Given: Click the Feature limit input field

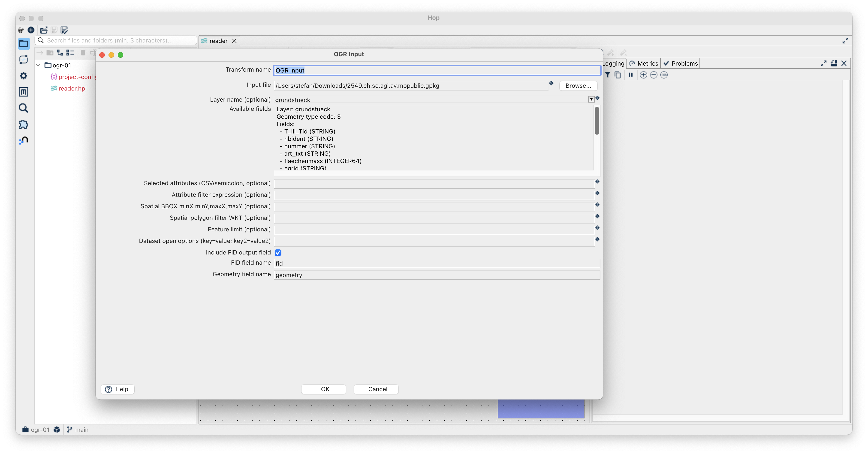Looking at the screenshot, I should (x=434, y=230).
